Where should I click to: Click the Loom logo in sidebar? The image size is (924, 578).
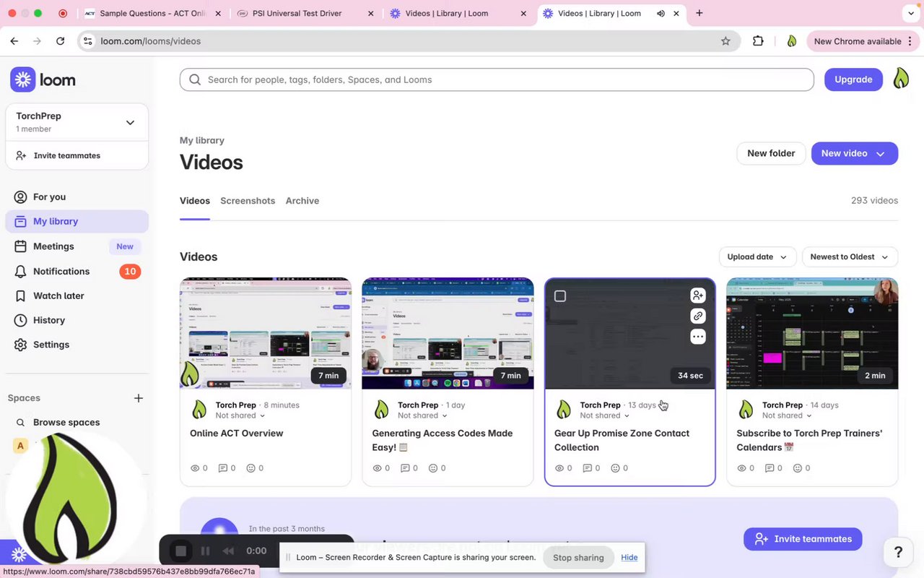tap(43, 79)
